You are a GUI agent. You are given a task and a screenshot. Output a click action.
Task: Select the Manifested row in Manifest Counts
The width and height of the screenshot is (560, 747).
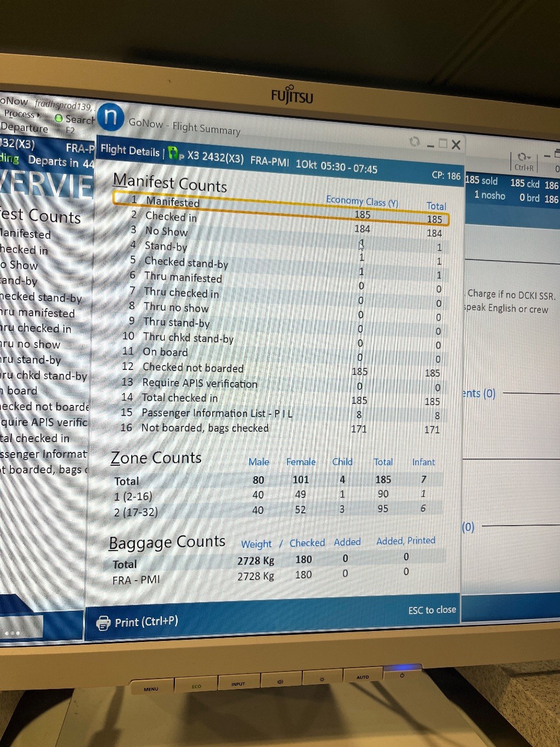(172, 202)
